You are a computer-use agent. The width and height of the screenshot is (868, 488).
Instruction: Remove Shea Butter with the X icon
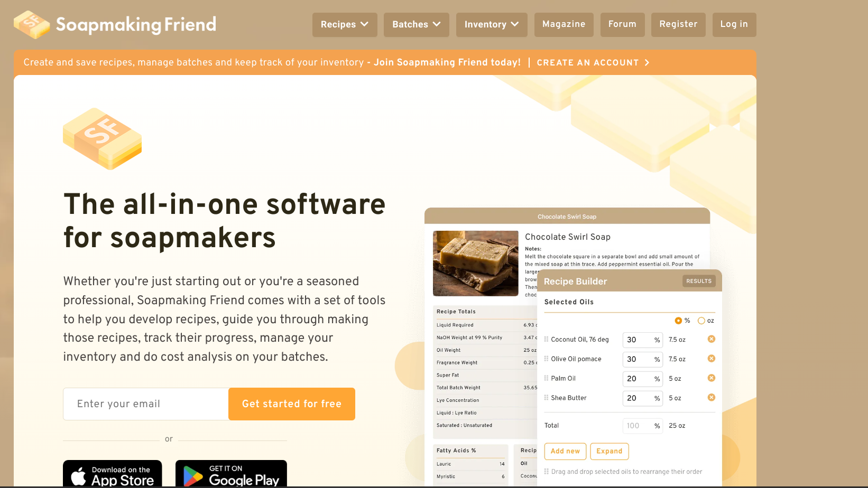click(x=712, y=398)
